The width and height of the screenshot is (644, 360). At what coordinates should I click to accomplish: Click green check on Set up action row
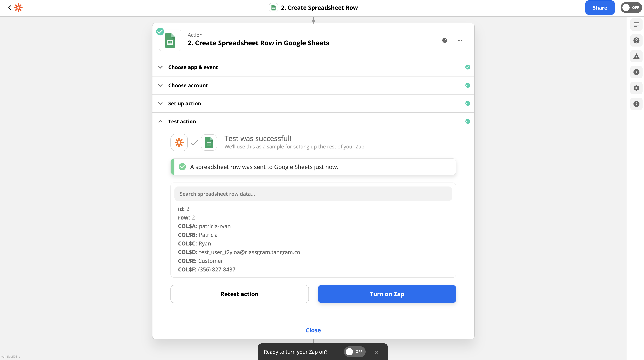click(x=468, y=103)
